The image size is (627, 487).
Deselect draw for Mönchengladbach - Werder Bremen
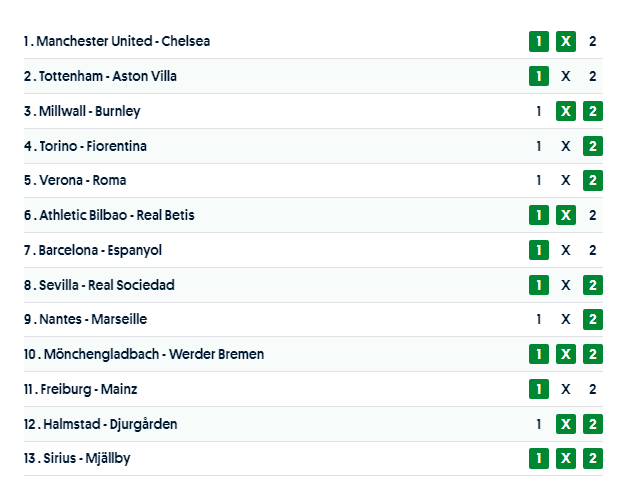(x=566, y=354)
